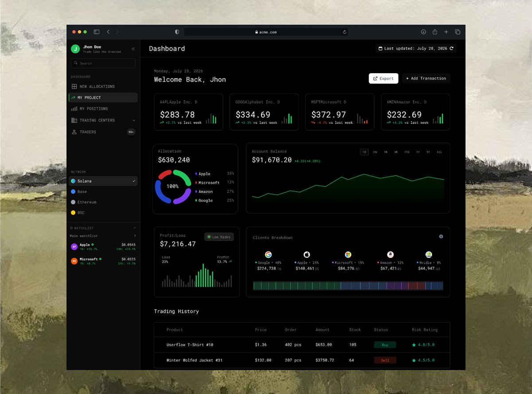Select the 1M time range tab
This screenshot has width=532, height=394.
pos(386,152)
